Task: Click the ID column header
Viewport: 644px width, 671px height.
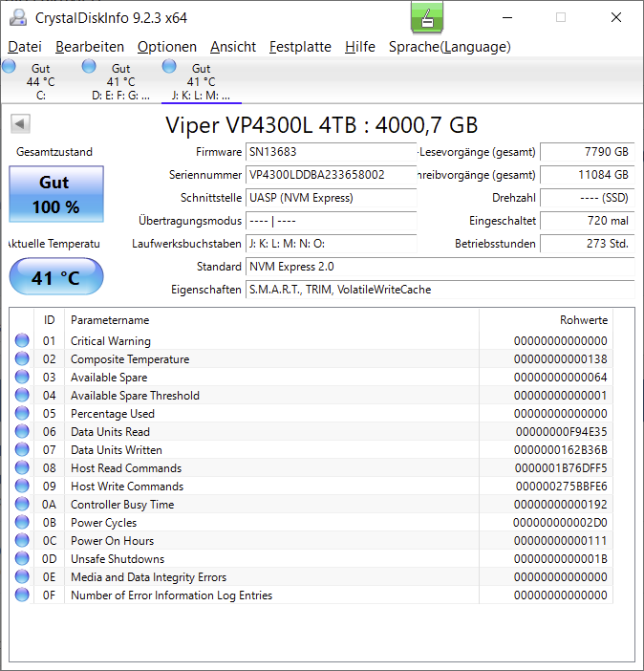Action: (x=50, y=320)
